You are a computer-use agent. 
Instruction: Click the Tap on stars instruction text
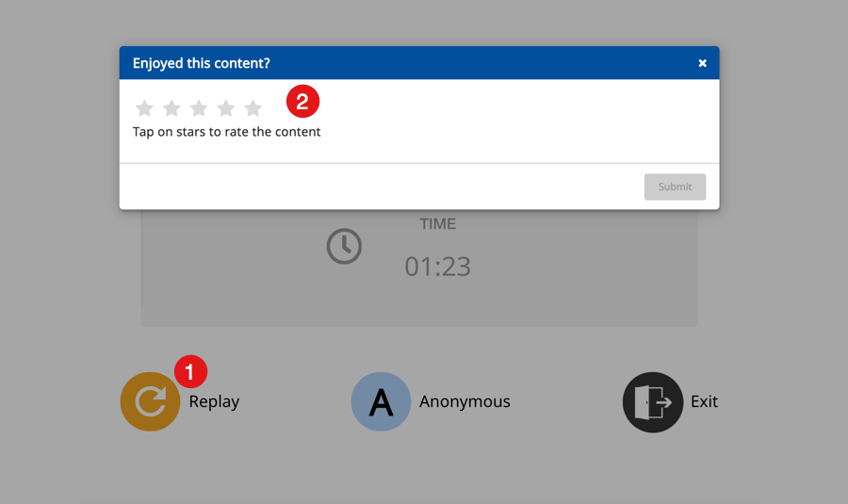point(226,132)
